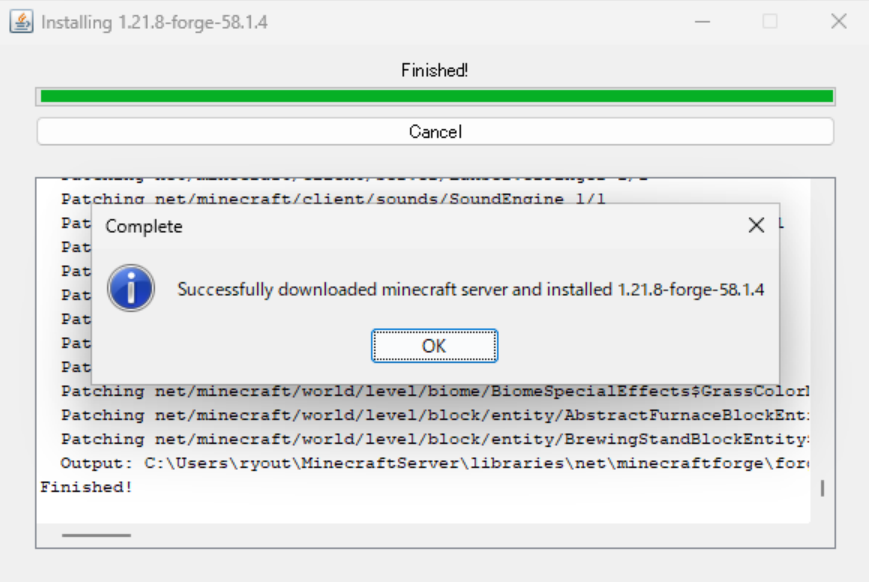The height and width of the screenshot is (582, 869).
Task: Click the log's horizontal scrollbar thumb
Action: tap(96, 535)
